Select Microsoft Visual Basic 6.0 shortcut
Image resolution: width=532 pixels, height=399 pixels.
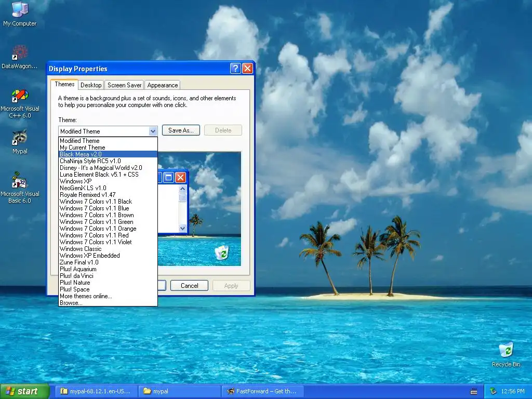[20, 187]
